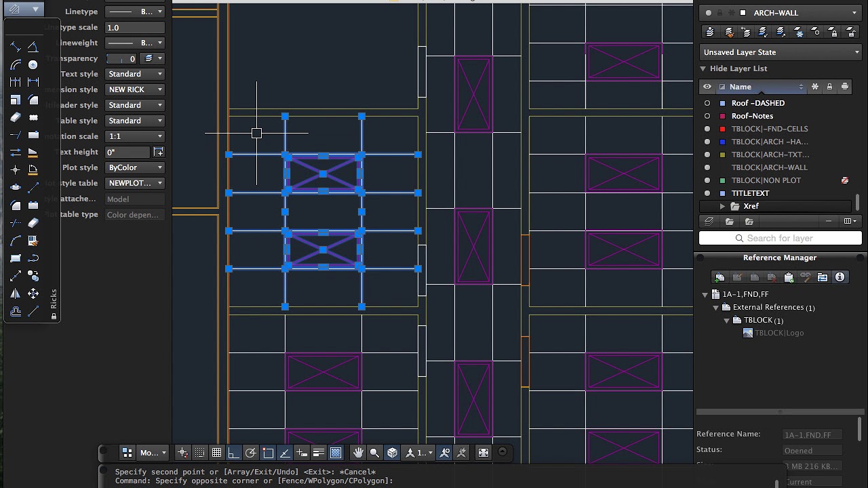
Task: Click the Layer Freeze snowflake icon
Action: pos(798,32)
